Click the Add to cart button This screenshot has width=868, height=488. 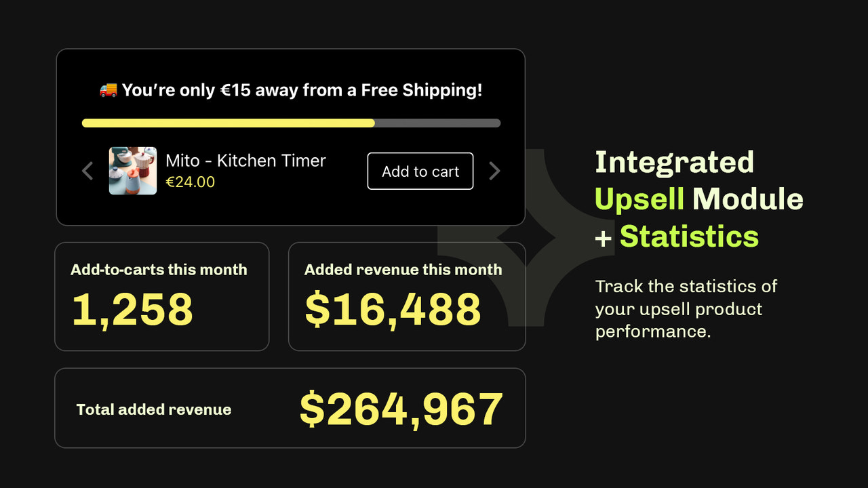[x=420, y=171]
